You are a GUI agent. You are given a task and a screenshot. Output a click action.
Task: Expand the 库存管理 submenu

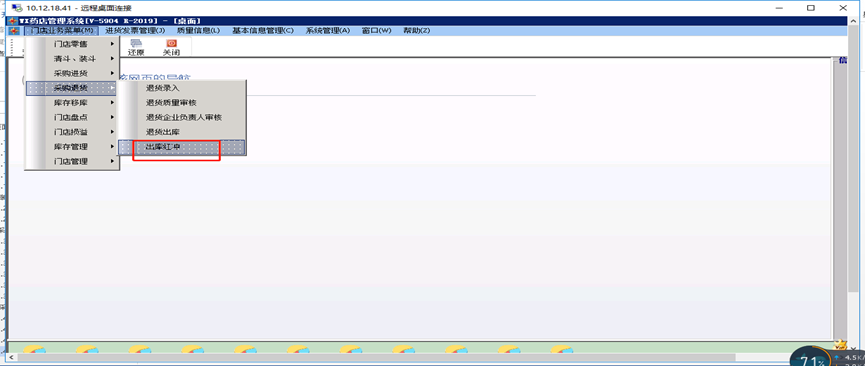pos(72,146)
